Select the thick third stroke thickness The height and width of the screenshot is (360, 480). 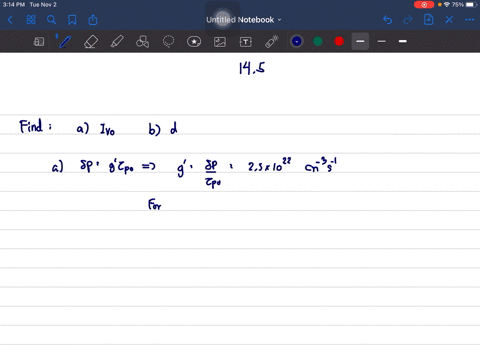click(x=403, y=41)
